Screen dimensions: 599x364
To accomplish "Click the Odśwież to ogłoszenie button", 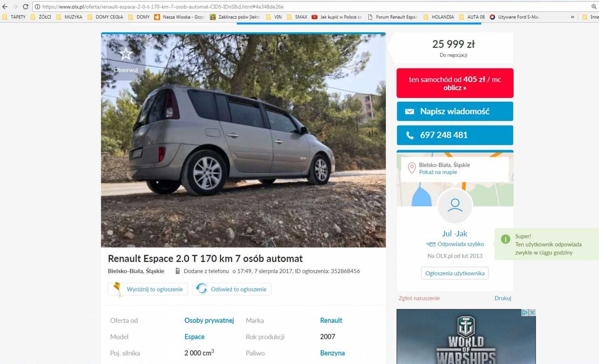I will tap(232, 289).
